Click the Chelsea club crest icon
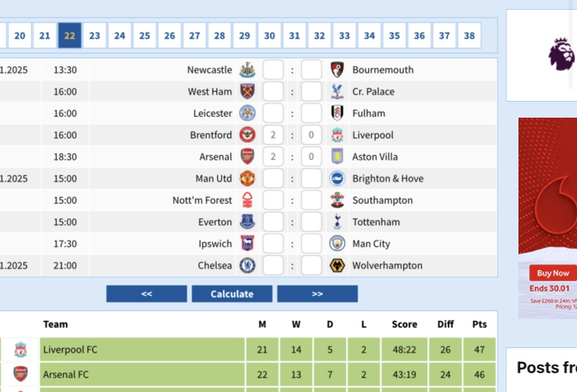 click(247, 265)
